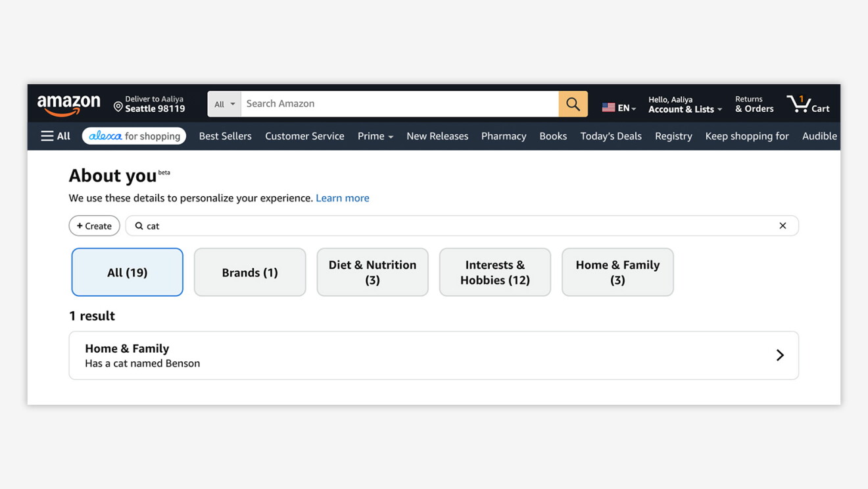Image resolution: width=868 pixels, height=489 pixels.
Task: Select the Brands (1) filter tab
Action: pyautogui.click(x=250, y=272)
